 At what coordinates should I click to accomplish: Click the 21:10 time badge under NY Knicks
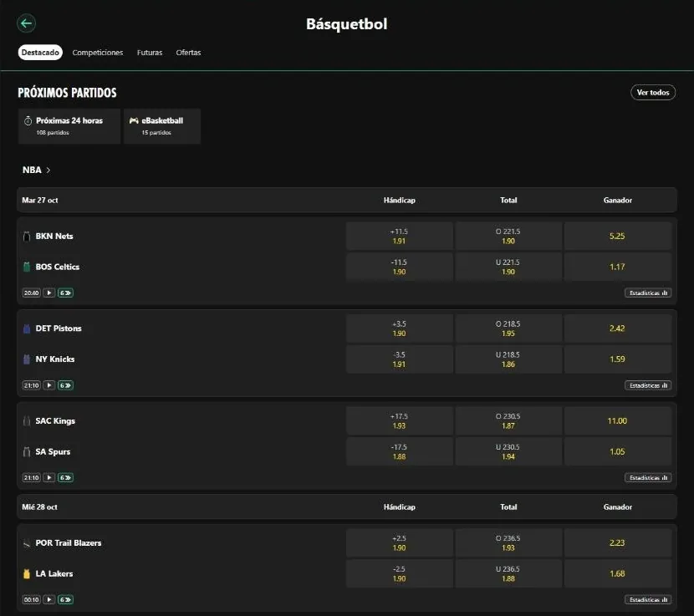pos(32,385)
